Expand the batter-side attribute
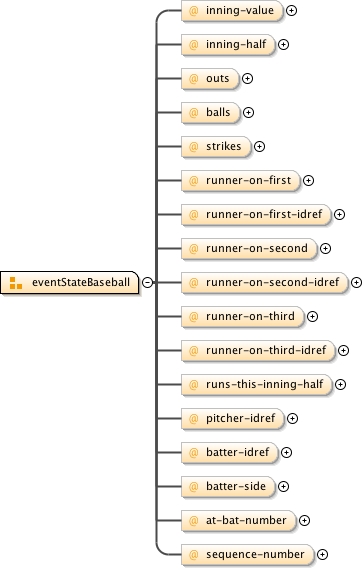The height and width of the screenshot is (570, 364). [x=283, y=486]
